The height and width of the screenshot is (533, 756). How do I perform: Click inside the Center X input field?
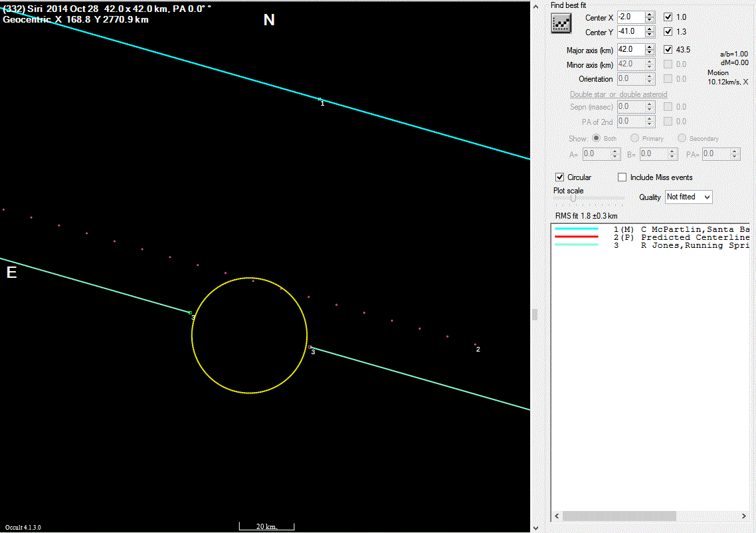pos(630,17)
